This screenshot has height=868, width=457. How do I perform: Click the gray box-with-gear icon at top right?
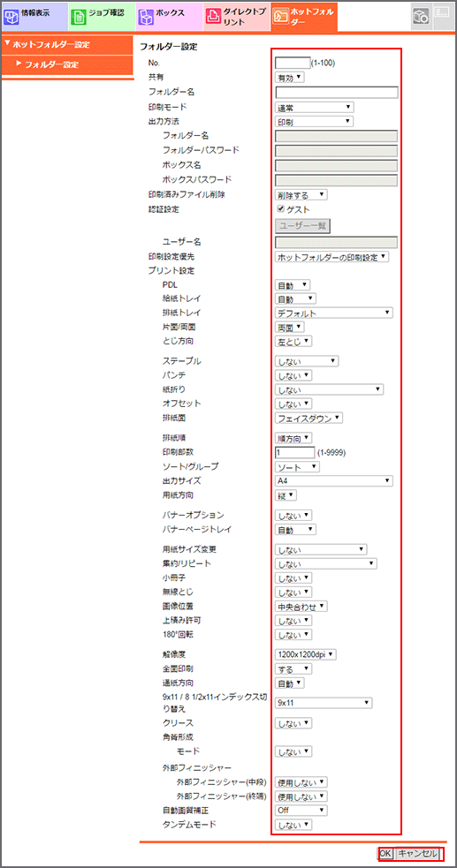[420, 16]
